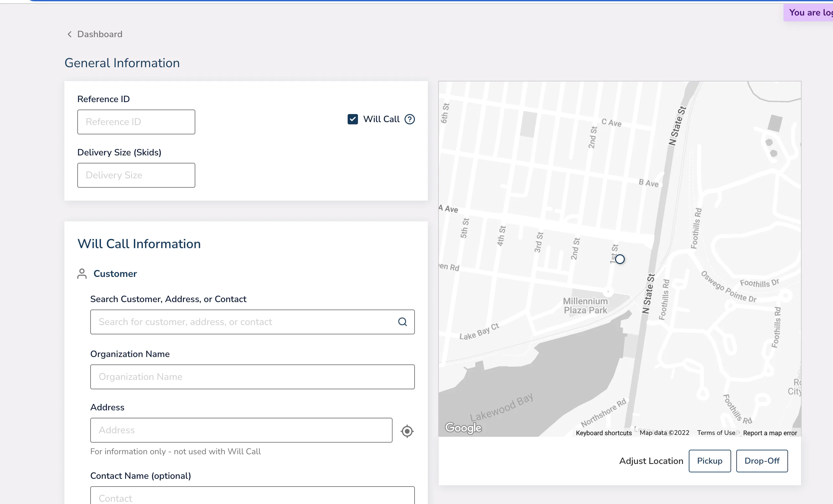Click the Google logo on the map
Viewport: 833px width, 504px height.
pyautogui.click(x=463, y=428)
